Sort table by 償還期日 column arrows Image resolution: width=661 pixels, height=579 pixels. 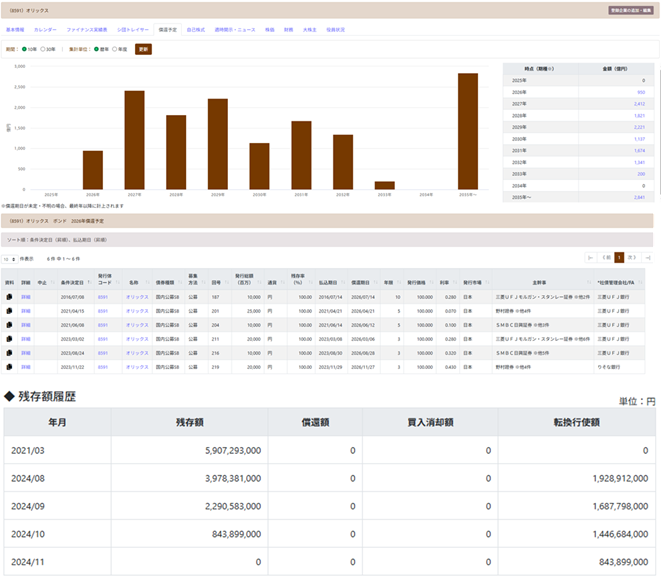click(377, 282)
